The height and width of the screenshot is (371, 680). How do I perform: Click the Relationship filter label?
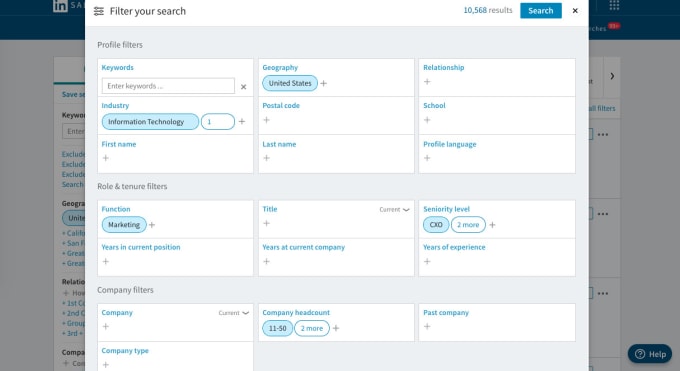coord(444,68)
